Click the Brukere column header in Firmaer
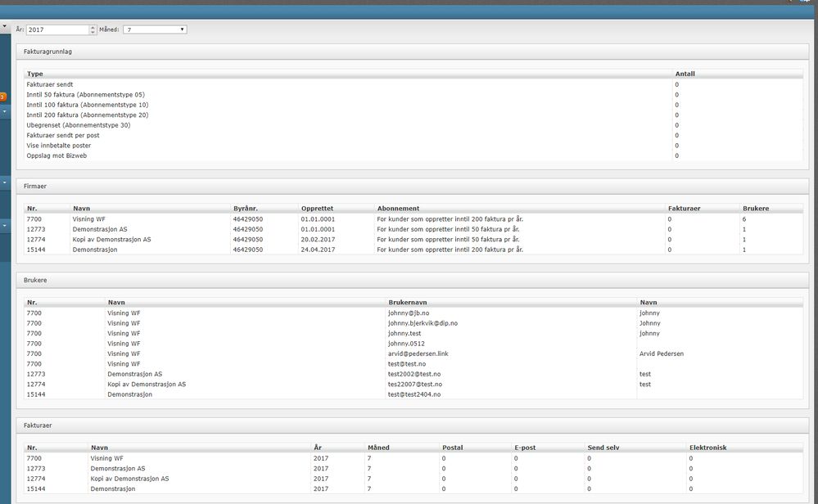Image resolution: width=818 pixels, height=504 pixels. 771,208
